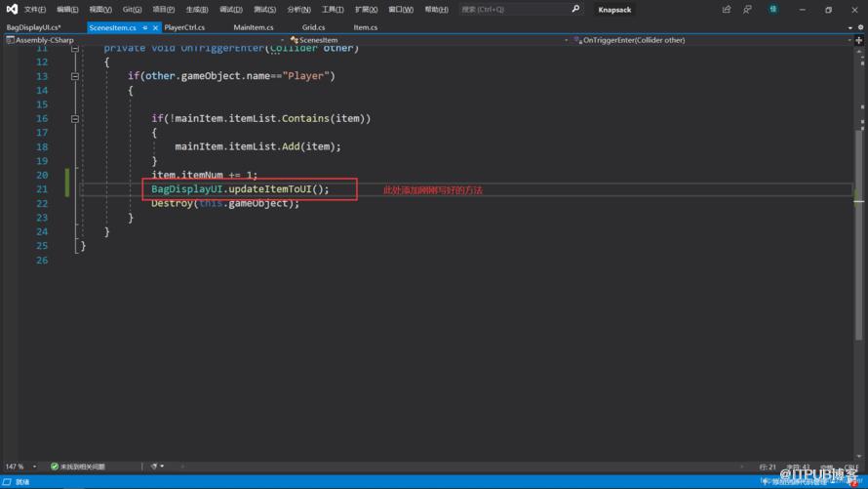Screen dimensions: 868x489
Task: Click the notifications bell icon
Action: click(855, 482)
